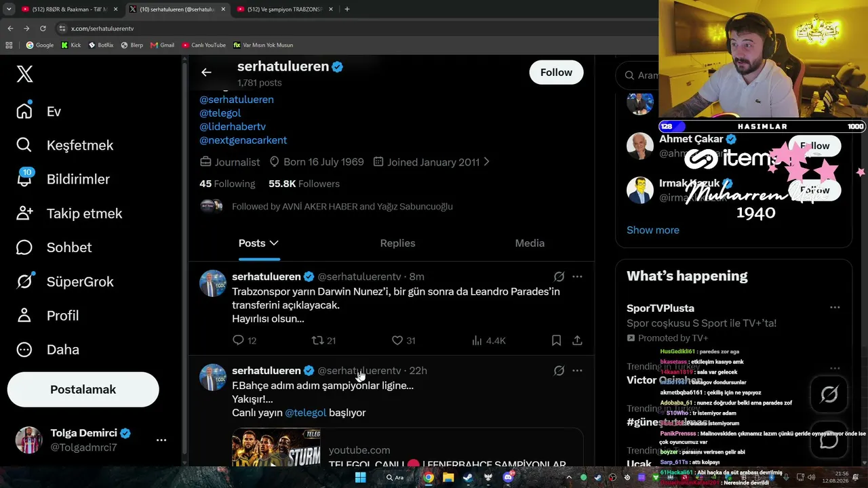Open Steam from taskbar
This screenshot has height=488, width=868.
click(x=468, y=477)
